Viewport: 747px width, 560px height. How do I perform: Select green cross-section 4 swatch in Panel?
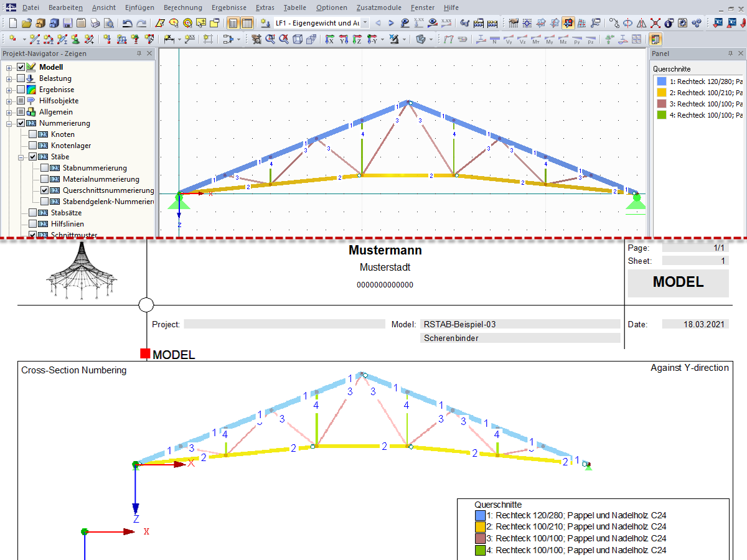point(661,115)
